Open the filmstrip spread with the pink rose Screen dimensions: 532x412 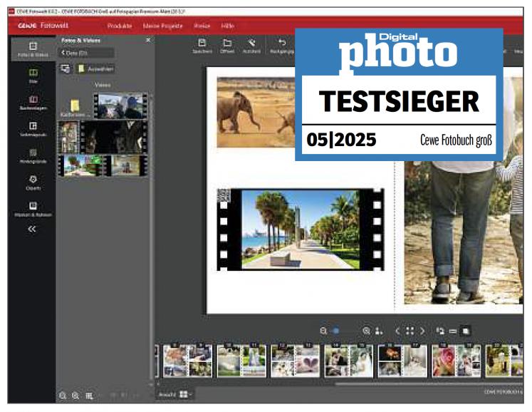[457, 361]
